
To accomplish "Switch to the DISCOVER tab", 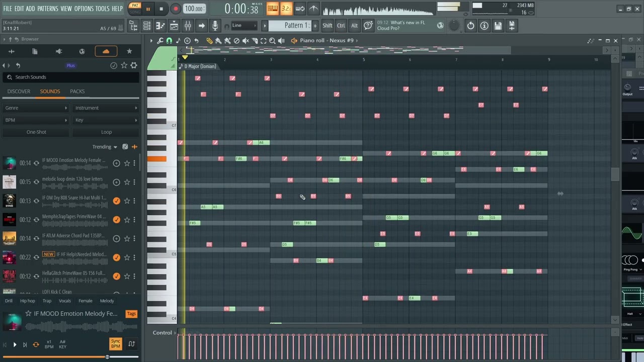I will pos(19,92).
